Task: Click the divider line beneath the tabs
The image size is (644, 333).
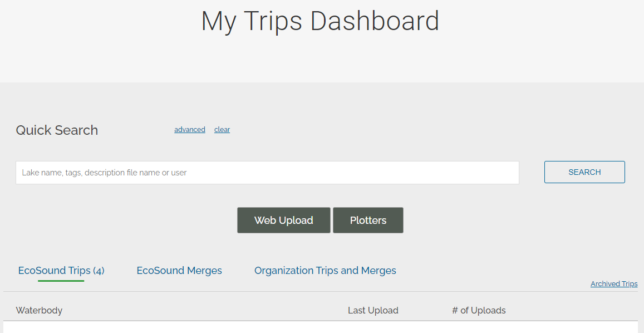Action: [x=321, y=291]
